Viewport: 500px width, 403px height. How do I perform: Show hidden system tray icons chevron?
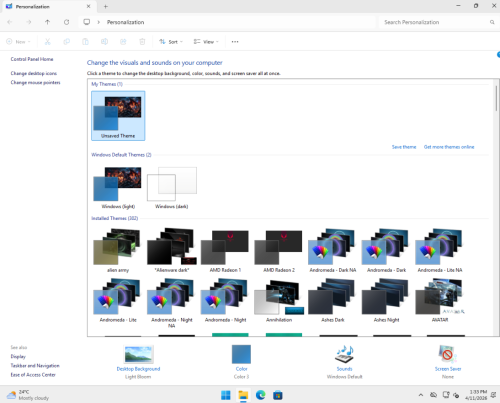pos(421,395)
